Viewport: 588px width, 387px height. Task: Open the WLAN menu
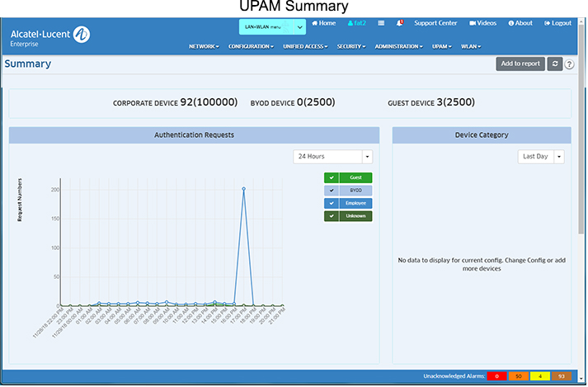point(471,46)
